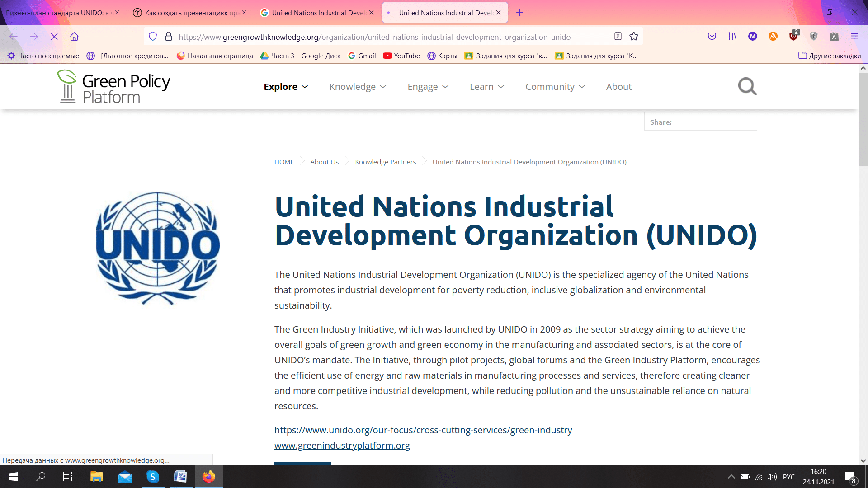
Task: Go to the Firefox home page
Action: pos(74,37)
